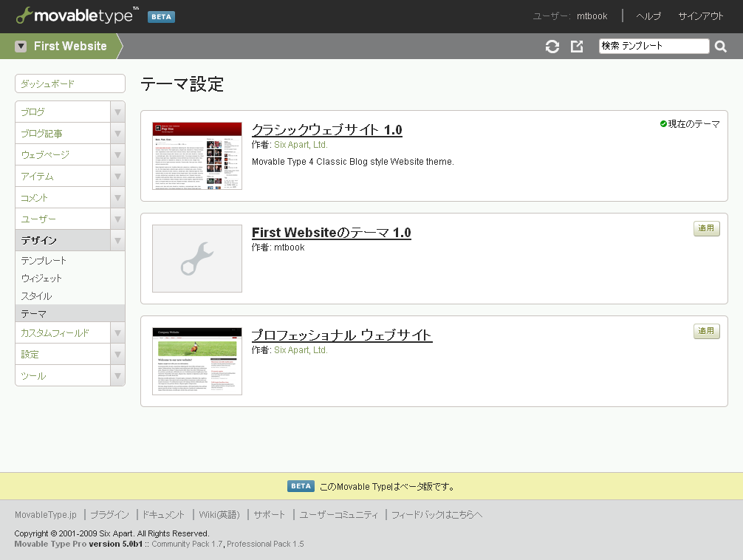Screen dimensions: 743x560
Task: Expand the ツール menu arrow
Action: click(x=117, y=375)
